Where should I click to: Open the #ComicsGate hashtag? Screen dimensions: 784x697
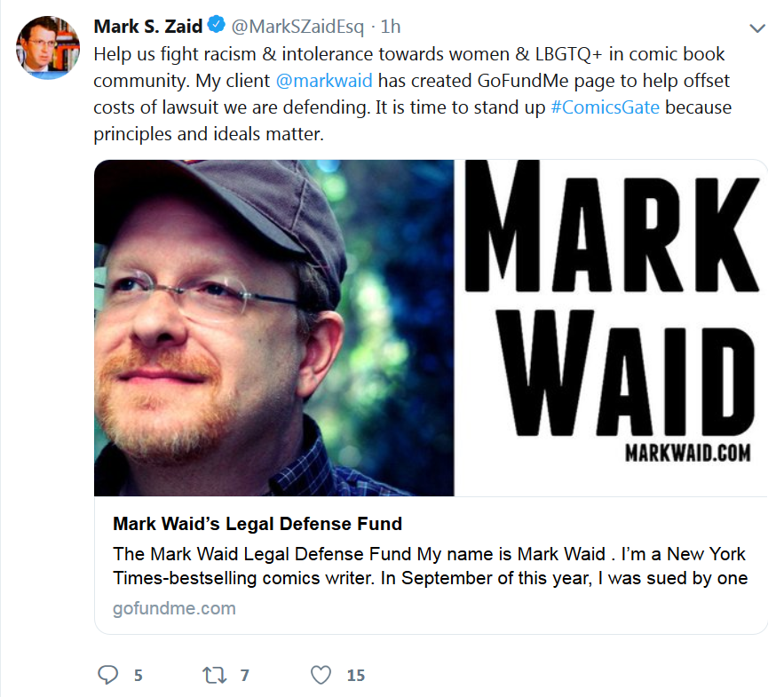[605, 107]
